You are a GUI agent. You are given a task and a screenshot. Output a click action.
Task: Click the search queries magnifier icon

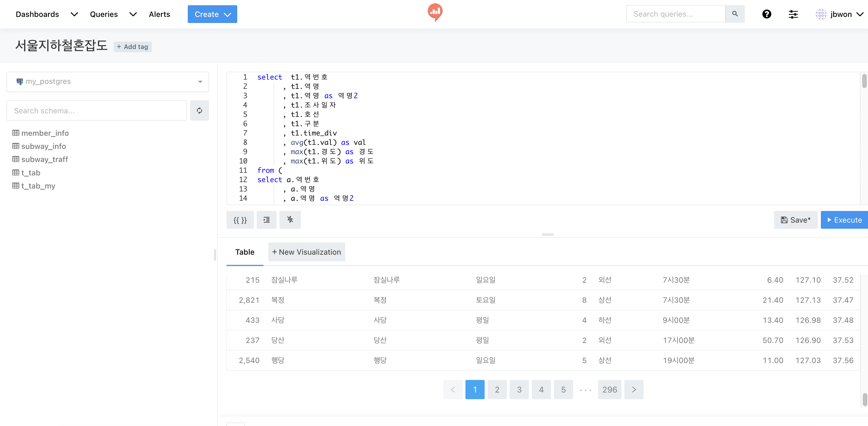[735, 14]
